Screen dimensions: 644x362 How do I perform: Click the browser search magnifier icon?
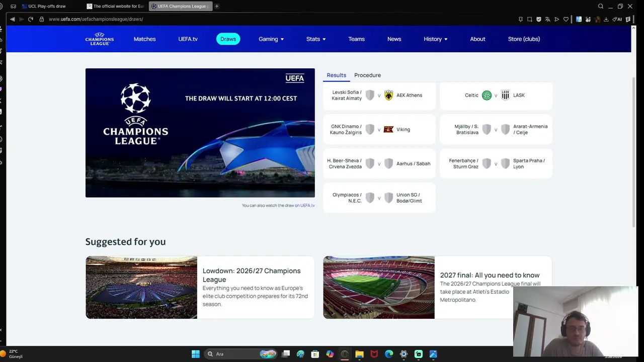pyautogui.click(x=601, y=6)
